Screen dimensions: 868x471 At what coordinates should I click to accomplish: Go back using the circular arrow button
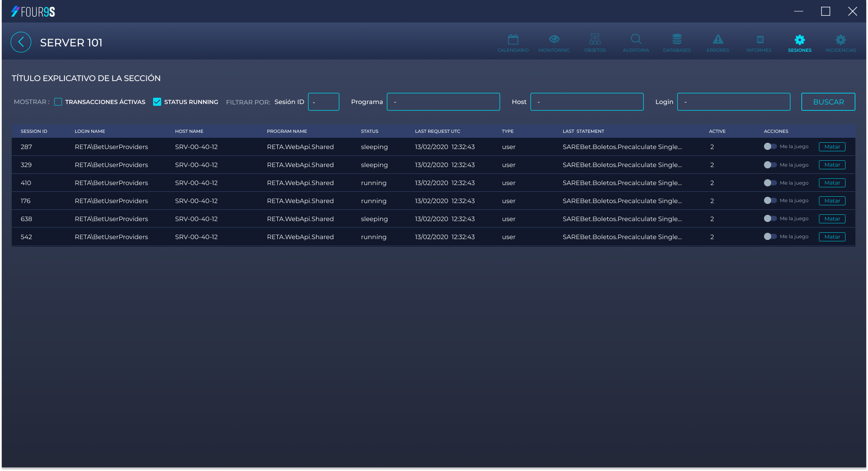[x=21, y=42]
